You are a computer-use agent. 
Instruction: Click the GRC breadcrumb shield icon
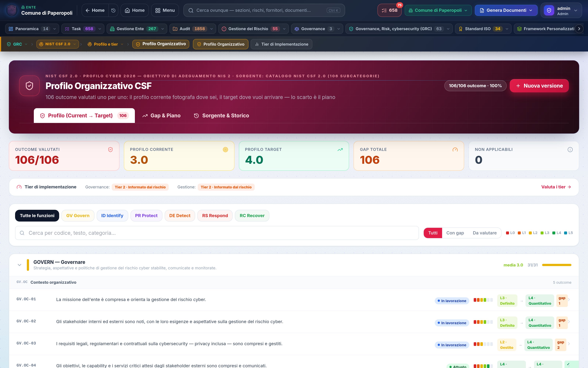(x=9, y=44)
